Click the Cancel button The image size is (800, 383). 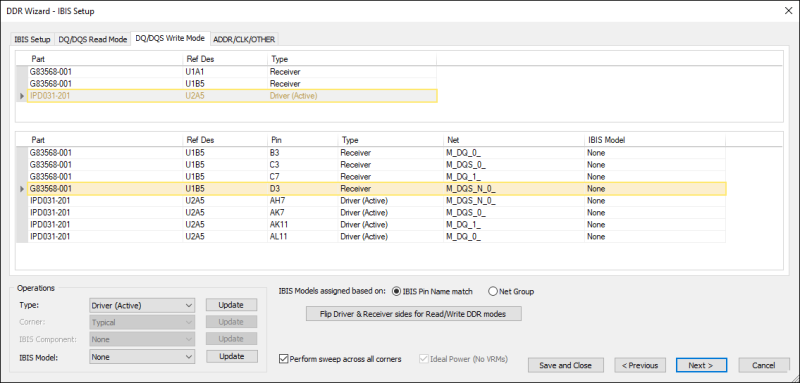764,365
